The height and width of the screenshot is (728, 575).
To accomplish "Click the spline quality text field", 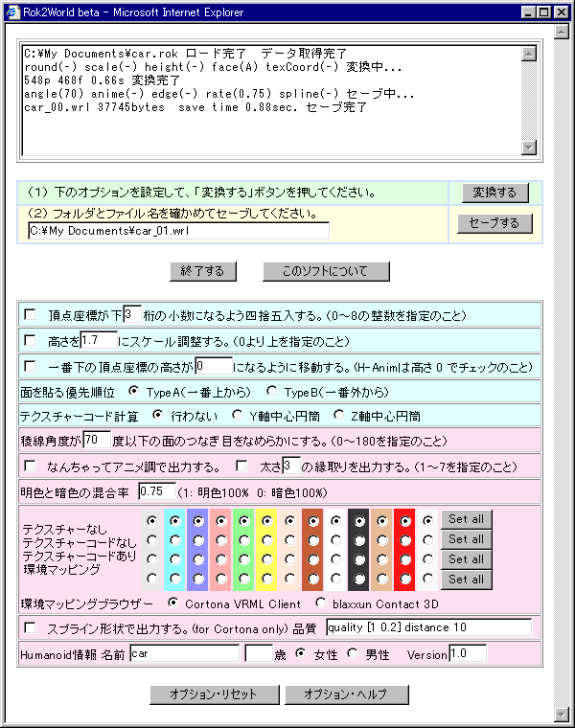I will tap(429, 627).
